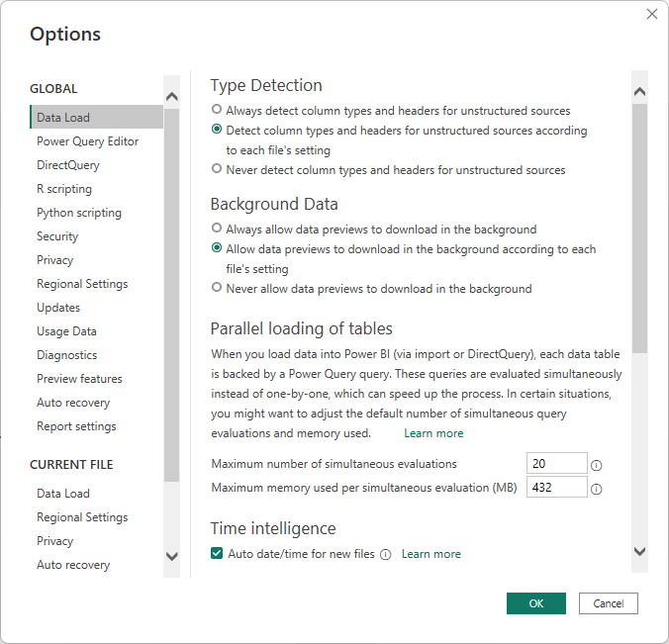Open Global Data Load settings

point(96,118)
